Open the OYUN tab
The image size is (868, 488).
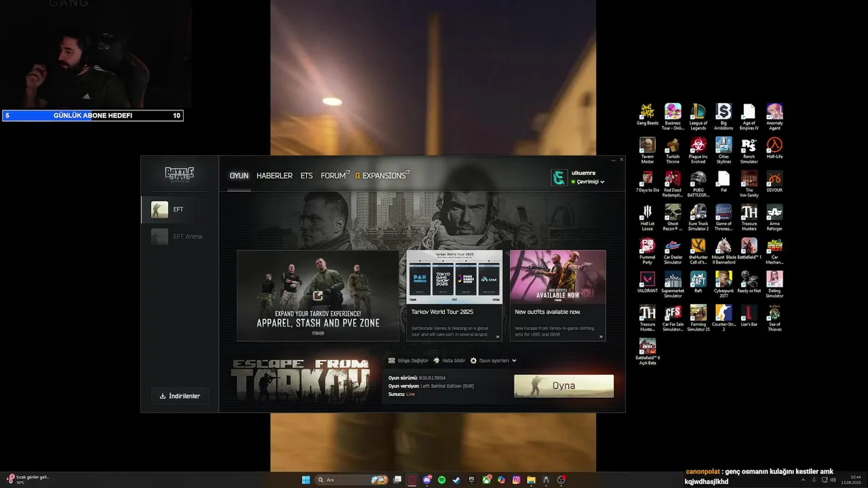[x=239, y=176]
